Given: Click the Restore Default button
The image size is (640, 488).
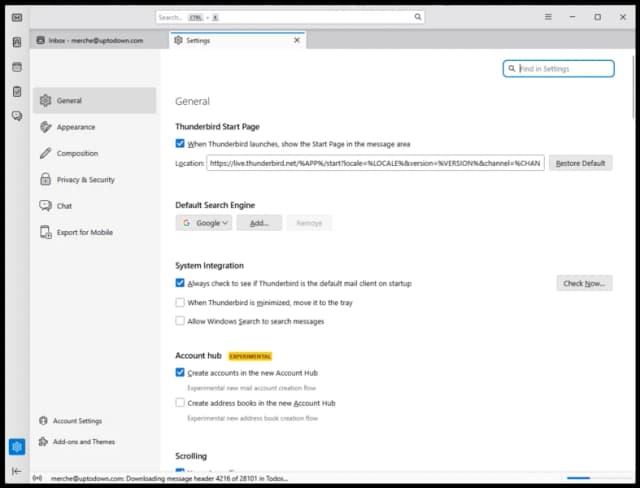Looking at the screenshot, I should (580, 163).
